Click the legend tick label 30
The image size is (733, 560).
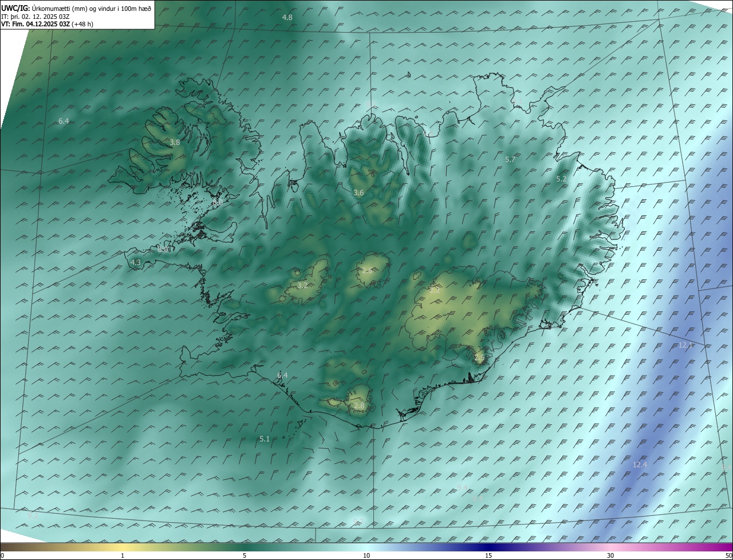tap(610, 556)
